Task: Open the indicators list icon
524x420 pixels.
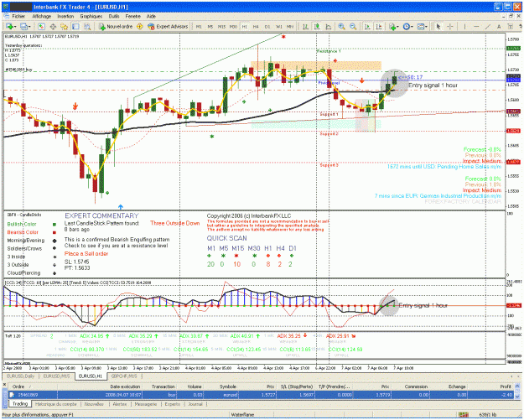Action: click(392, 26)
